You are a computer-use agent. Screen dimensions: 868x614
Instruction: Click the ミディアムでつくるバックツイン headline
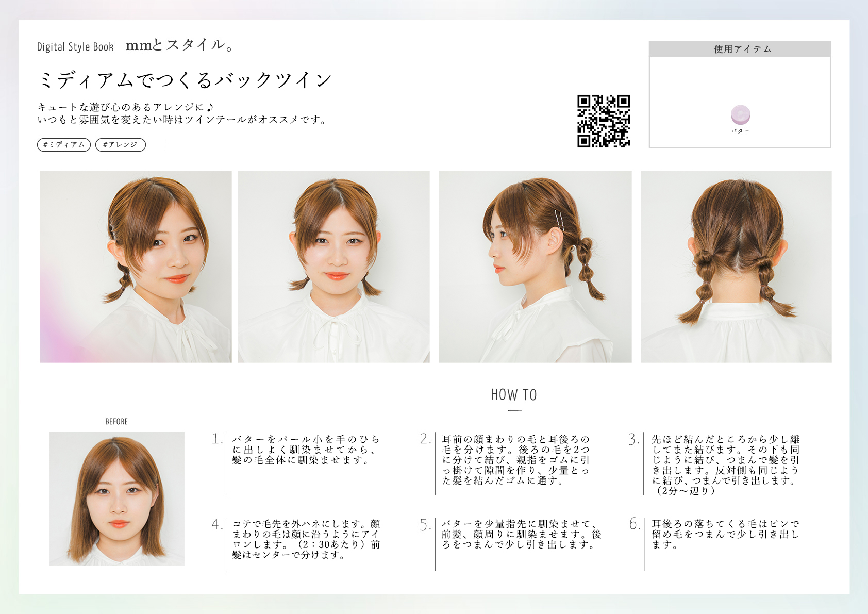pyautogui.click(x=185, y=80)
